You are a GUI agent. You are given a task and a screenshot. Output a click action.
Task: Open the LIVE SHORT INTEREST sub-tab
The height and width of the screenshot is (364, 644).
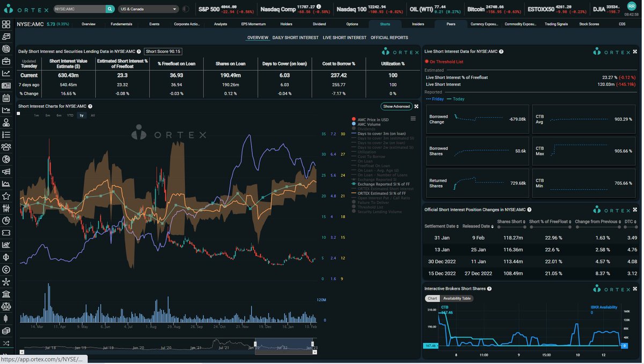[x=345, y=38]
